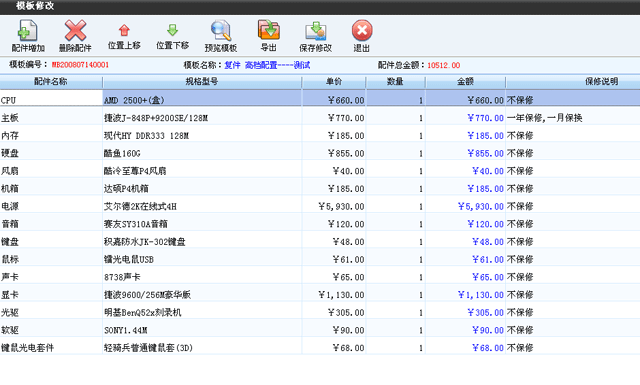The image size is (640, 385).
Task: Click the 删除配件 red X icon
Action: pyautogui.click(x=76, y=31)
